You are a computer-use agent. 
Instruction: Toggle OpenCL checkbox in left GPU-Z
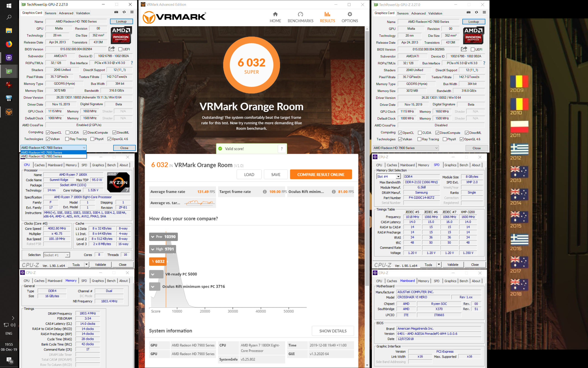tap(48, 133)
